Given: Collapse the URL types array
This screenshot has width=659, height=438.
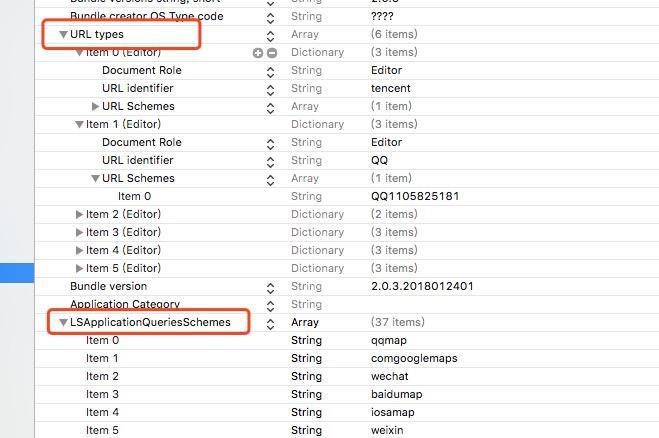Looking at the screenshot, I should pos(63,34).
